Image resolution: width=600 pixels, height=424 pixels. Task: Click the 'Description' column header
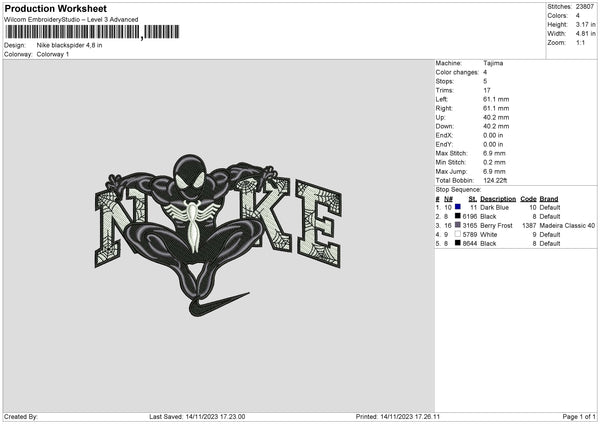[498, 199]
